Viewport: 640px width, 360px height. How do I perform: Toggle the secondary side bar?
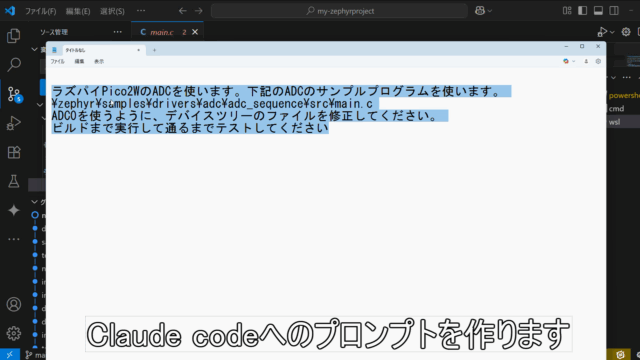[x=614, y=11]
